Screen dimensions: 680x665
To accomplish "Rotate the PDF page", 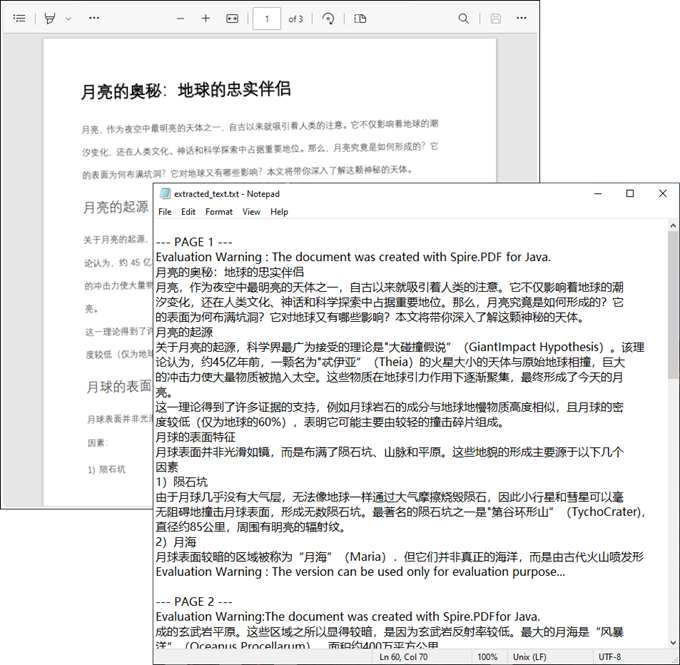I will tap(327, 18).
